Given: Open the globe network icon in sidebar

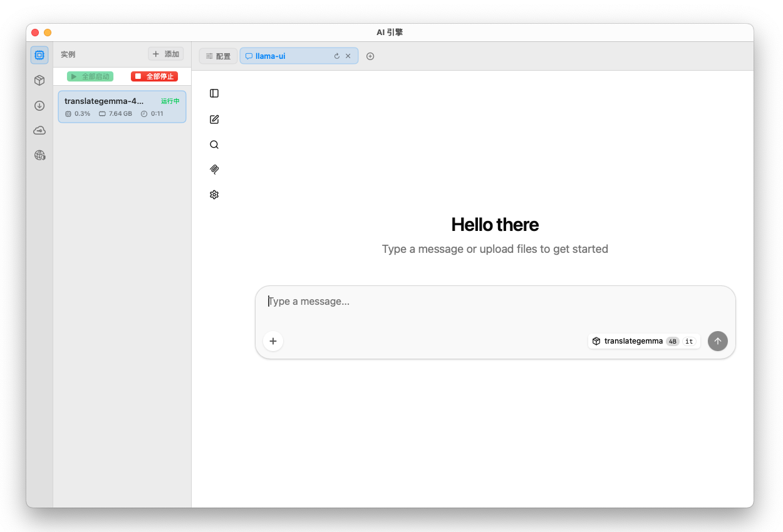Looking at the screenshot, I should pos(39,155).
